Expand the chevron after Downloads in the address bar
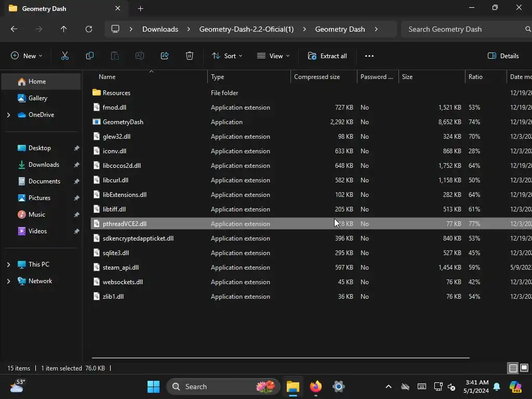 click(189, 29)
